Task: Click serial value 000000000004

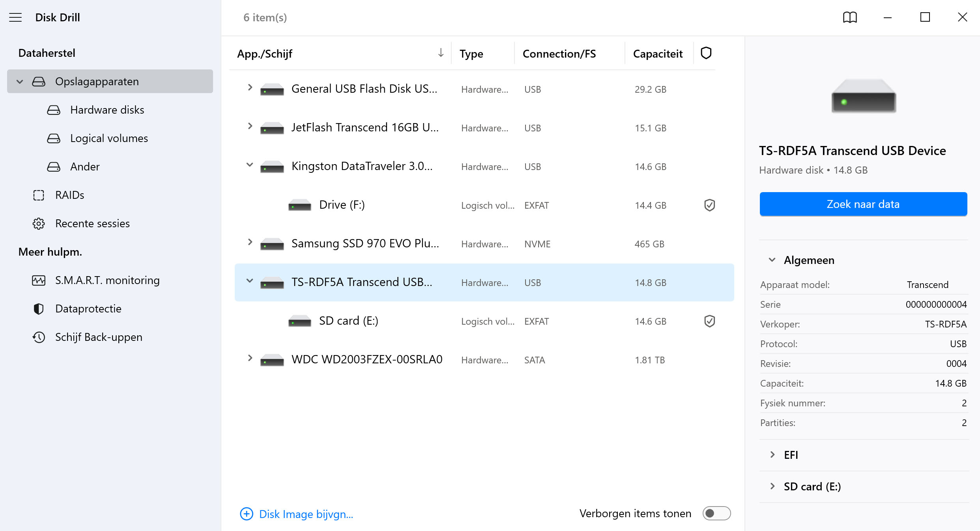Action: click(936, 304)
